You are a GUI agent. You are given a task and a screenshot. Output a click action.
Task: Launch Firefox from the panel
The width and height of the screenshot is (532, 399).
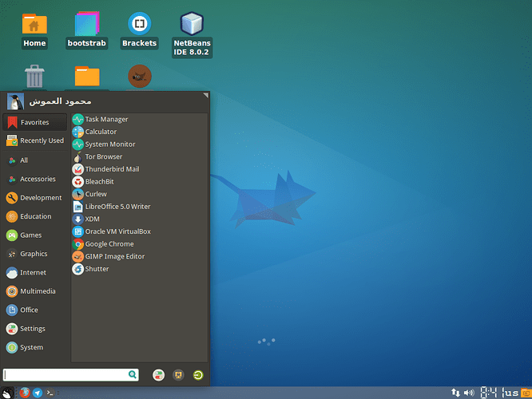click(25, 393)
